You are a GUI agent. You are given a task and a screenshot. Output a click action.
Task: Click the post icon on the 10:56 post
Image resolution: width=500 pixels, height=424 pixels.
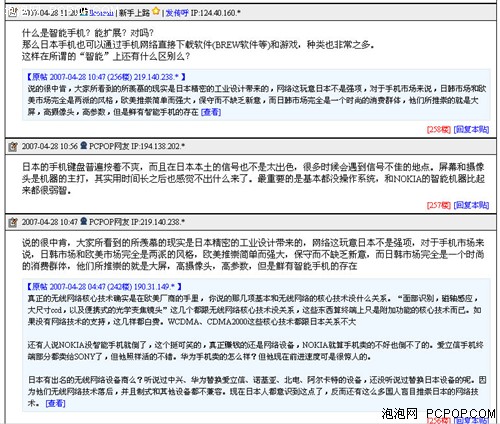(x=13, y=146)
